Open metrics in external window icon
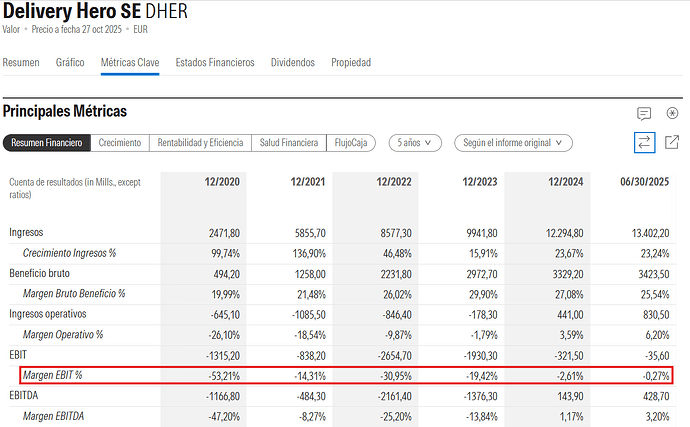The image size is (690, 427). point(672,143)
